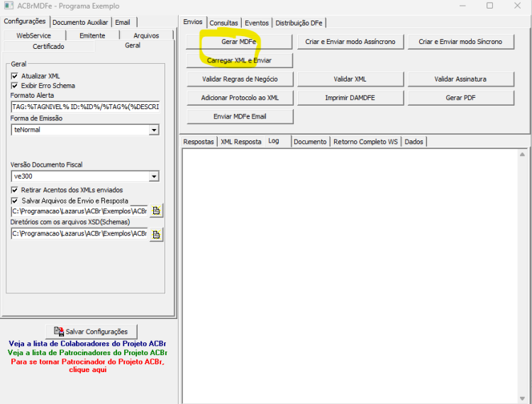Click Imprimir DAMDFE button

(350, 98)
